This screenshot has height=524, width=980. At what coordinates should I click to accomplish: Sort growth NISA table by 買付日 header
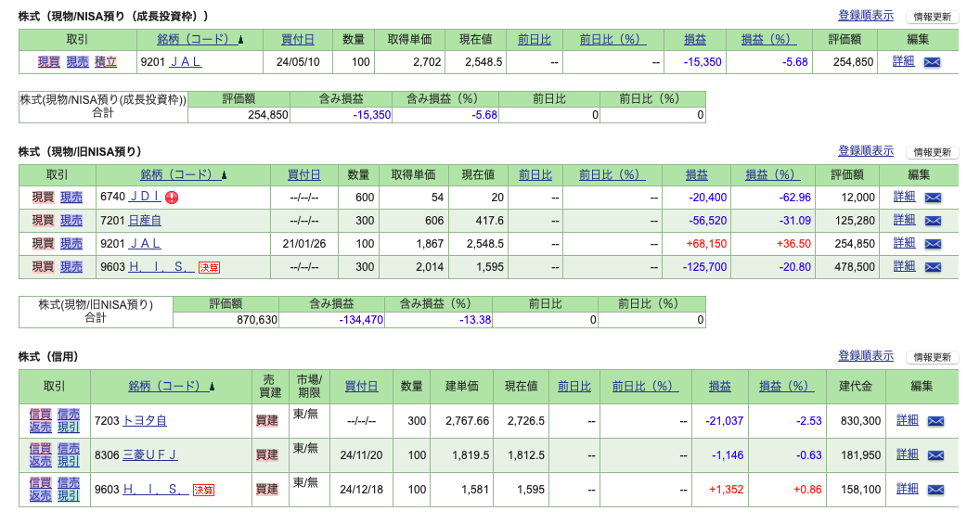point(297,39)
